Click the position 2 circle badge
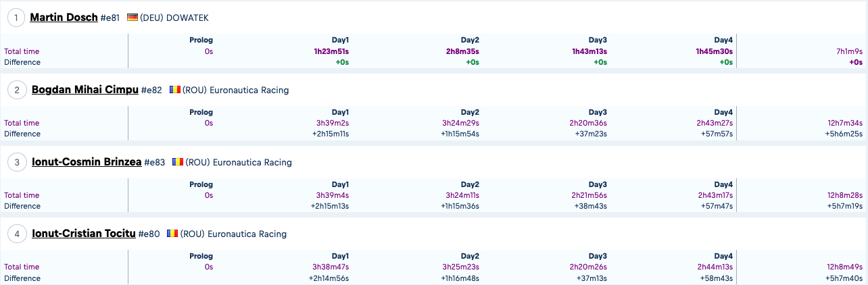868x285 pixels. (x=16, y=90)
